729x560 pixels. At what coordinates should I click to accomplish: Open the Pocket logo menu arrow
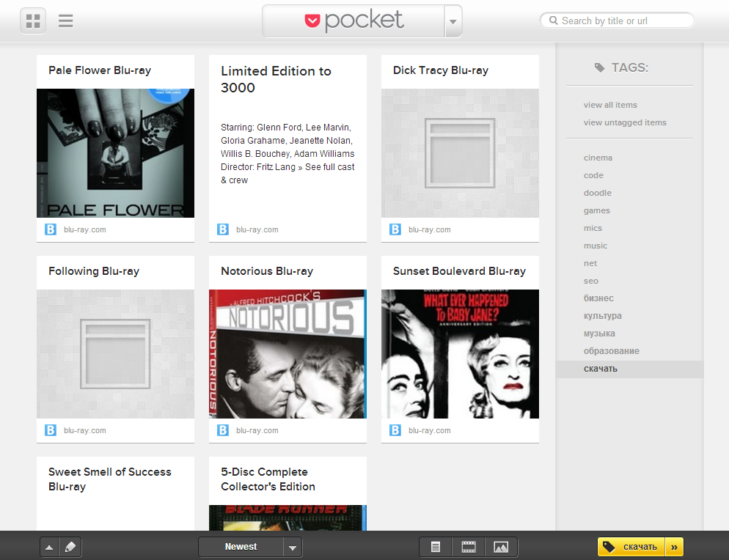(x=453, y=21)
